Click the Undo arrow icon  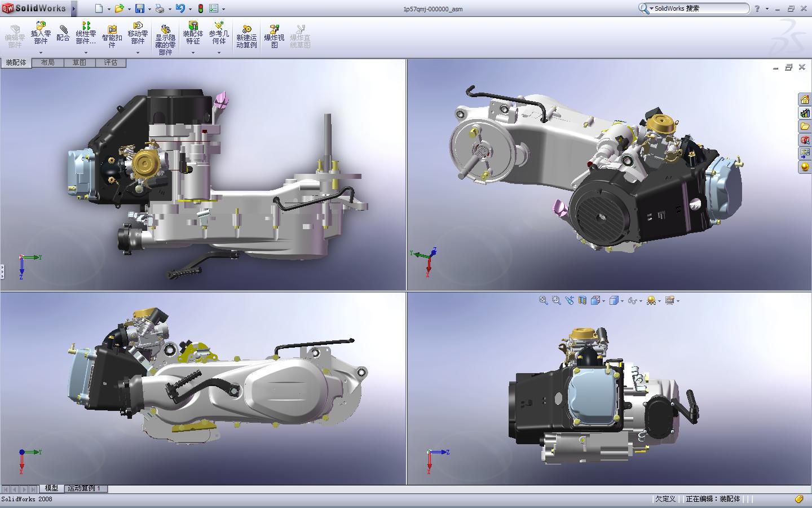pos(180,8)
